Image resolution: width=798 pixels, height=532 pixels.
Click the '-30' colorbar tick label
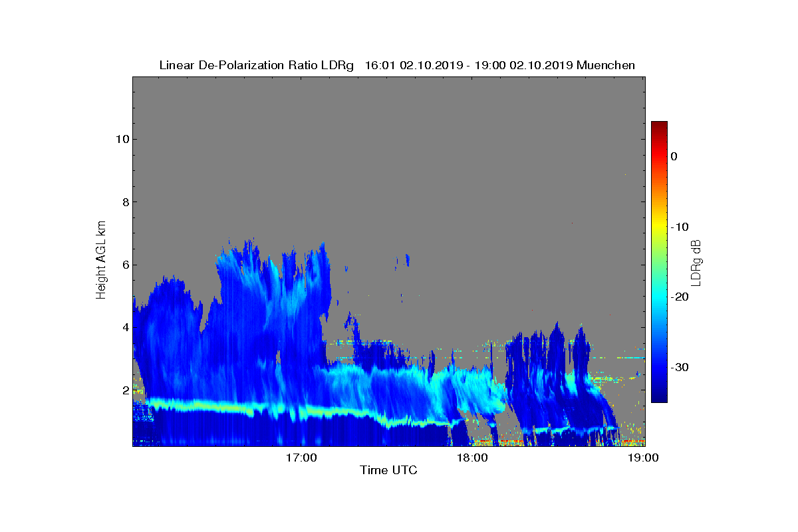click(x=679, y=368)
